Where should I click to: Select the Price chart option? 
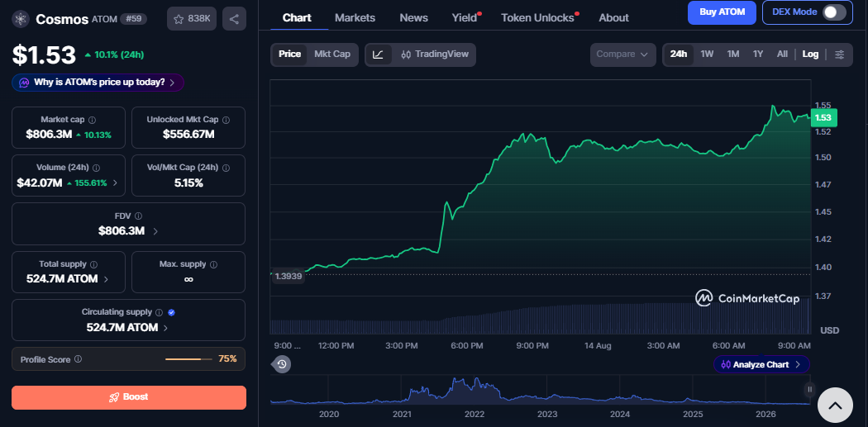tap(289, 55)
